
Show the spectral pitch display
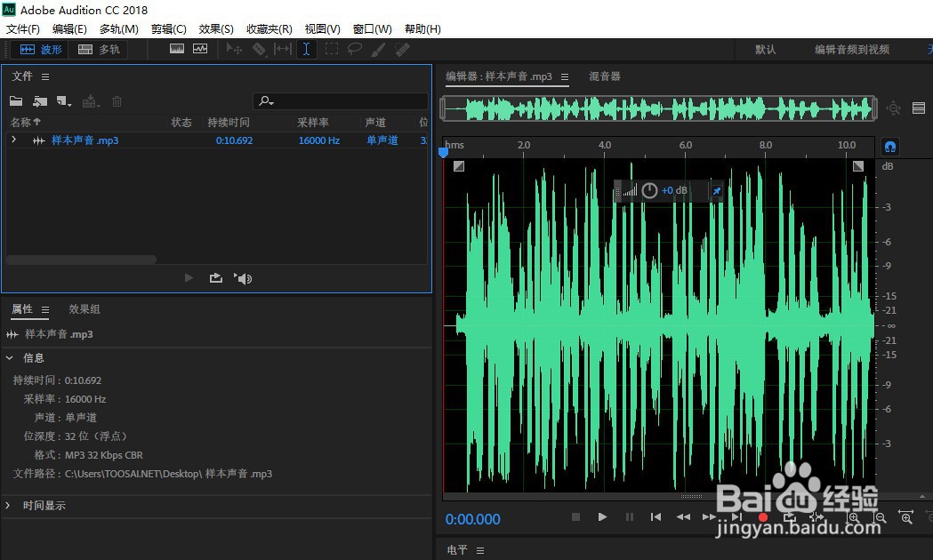[200, 49]
